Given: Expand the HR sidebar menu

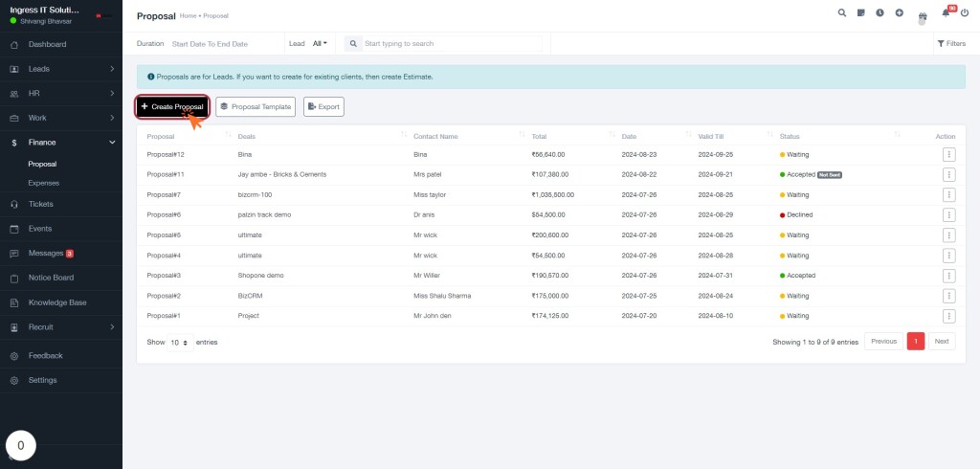Looking at the screenshot, I should pos(61,93).
